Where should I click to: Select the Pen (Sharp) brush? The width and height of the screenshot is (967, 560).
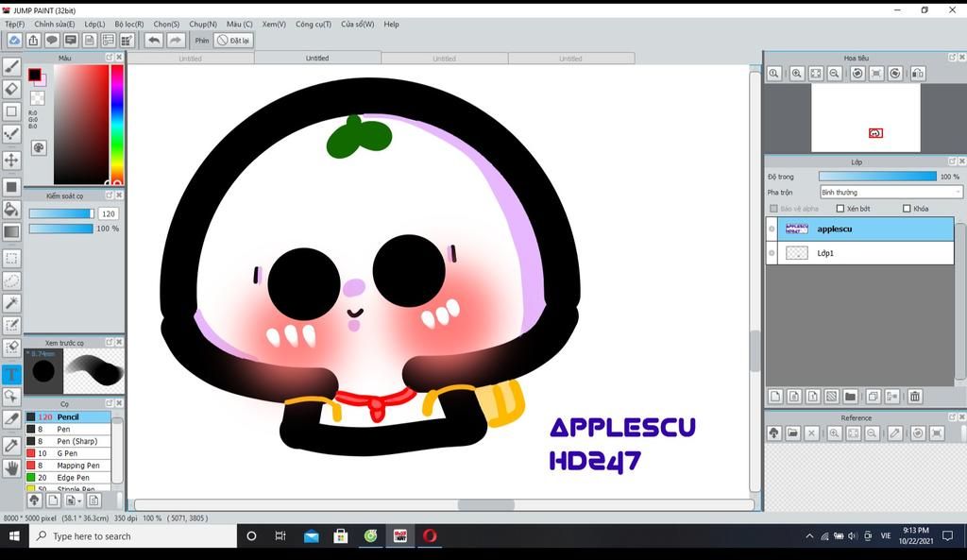point(68,441)
